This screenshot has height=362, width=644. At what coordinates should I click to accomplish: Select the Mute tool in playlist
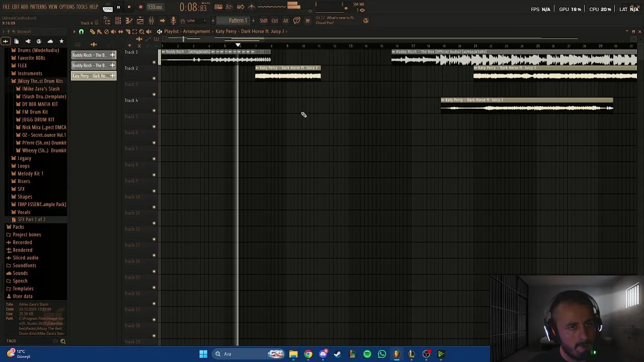113,31
